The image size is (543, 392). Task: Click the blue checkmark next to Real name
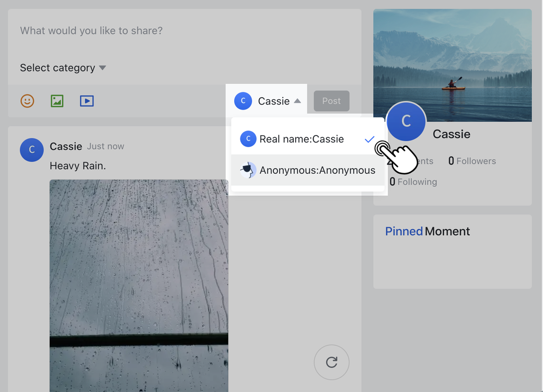[x=369, y=139]
